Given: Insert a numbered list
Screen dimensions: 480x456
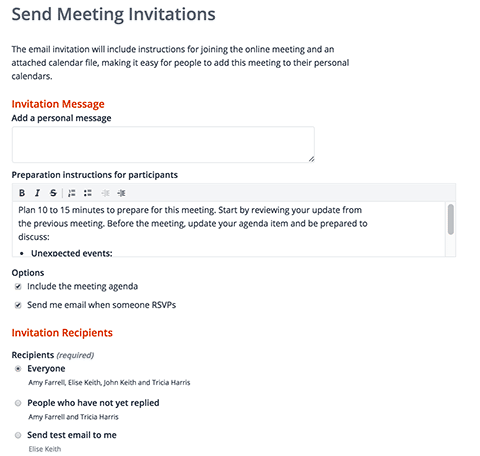Looking at the screenshot, I should 72,193.
